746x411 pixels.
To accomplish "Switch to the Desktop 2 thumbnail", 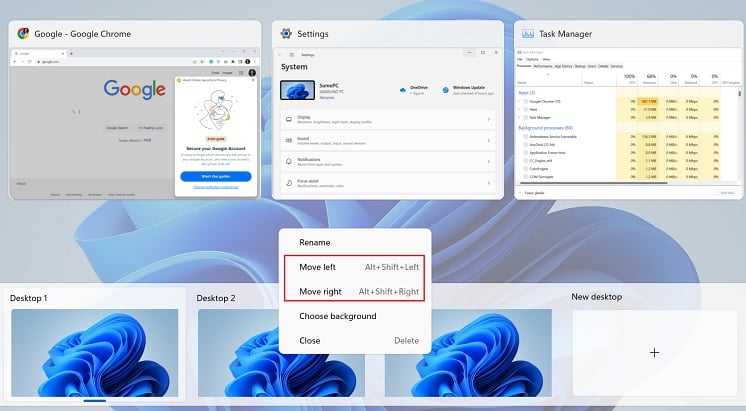I will click(x=281, y=352).
